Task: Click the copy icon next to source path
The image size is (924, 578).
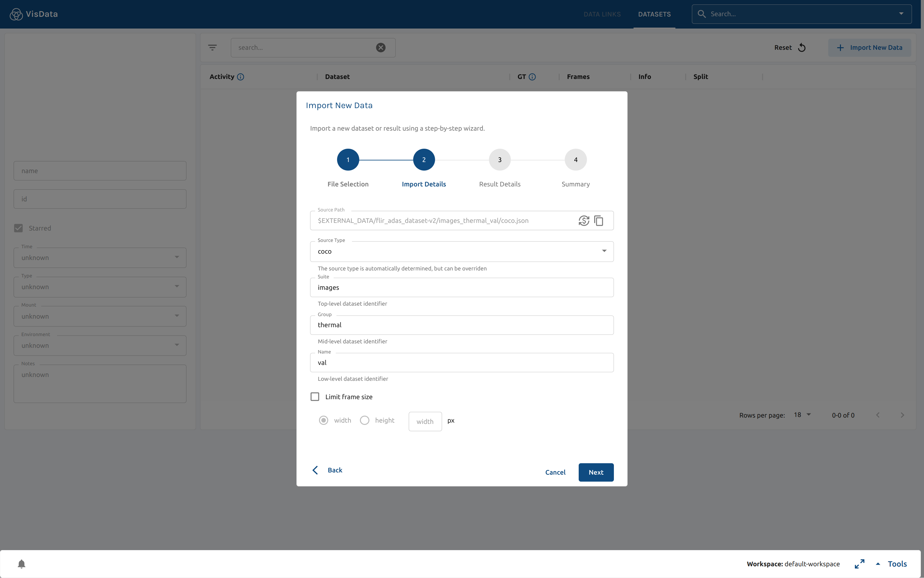Action: coord(599,220)
